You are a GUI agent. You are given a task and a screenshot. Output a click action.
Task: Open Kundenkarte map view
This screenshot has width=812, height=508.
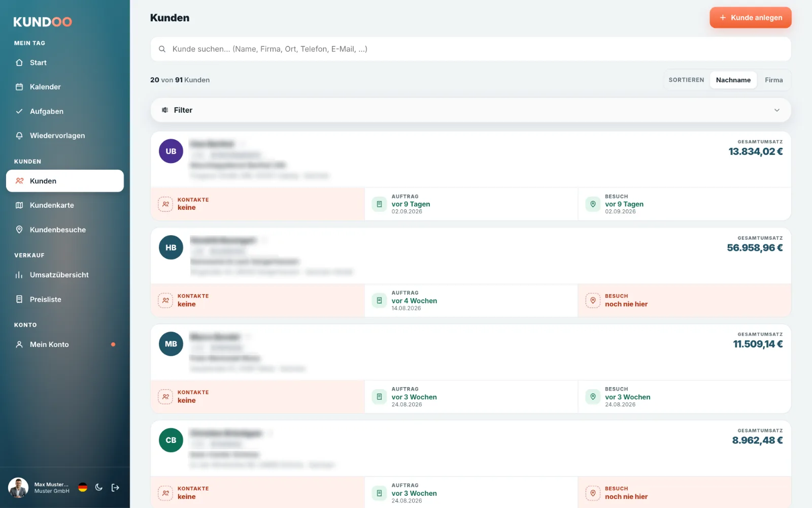click(x=65, y=205)
